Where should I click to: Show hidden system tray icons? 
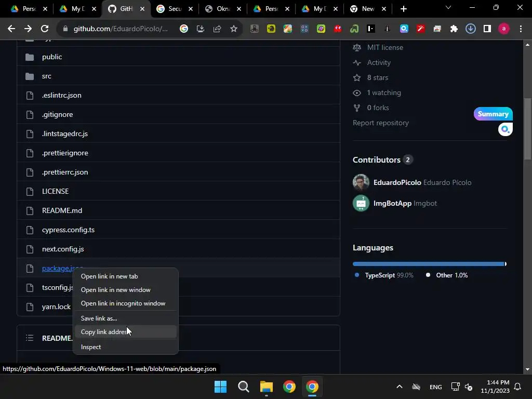point(400,387)
